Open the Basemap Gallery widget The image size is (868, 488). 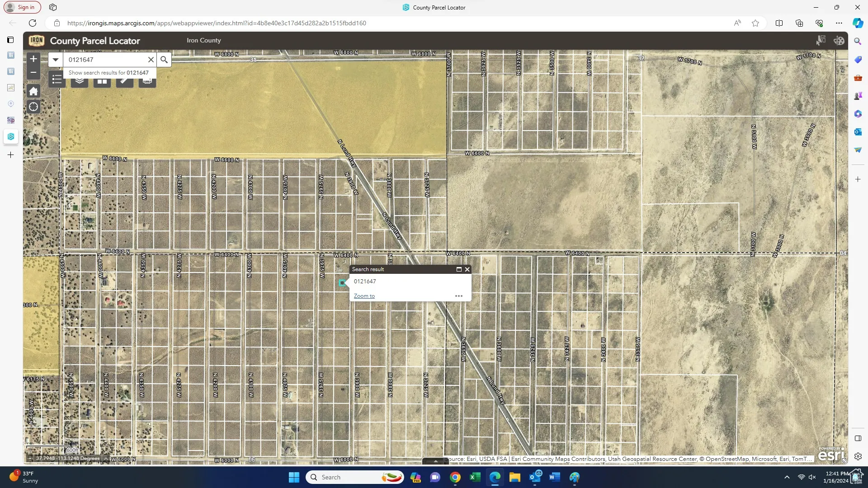pyautogui.click(x=102, y=82)
